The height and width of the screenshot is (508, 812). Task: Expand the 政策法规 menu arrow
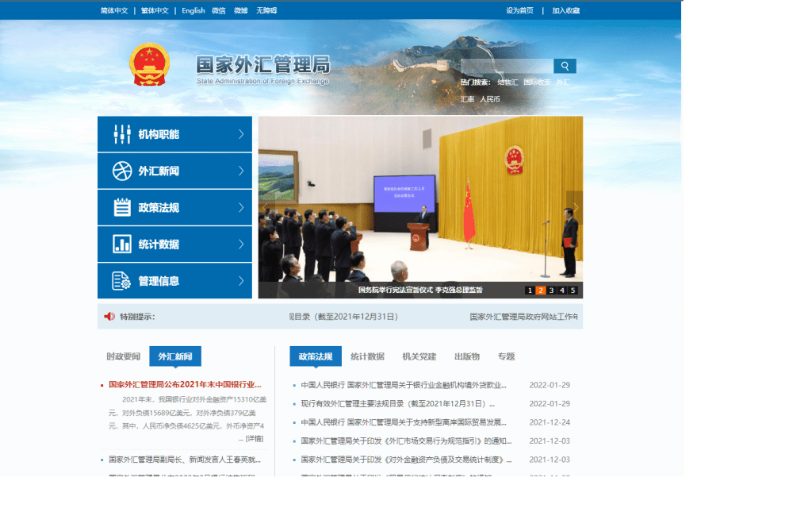[241, 207]
